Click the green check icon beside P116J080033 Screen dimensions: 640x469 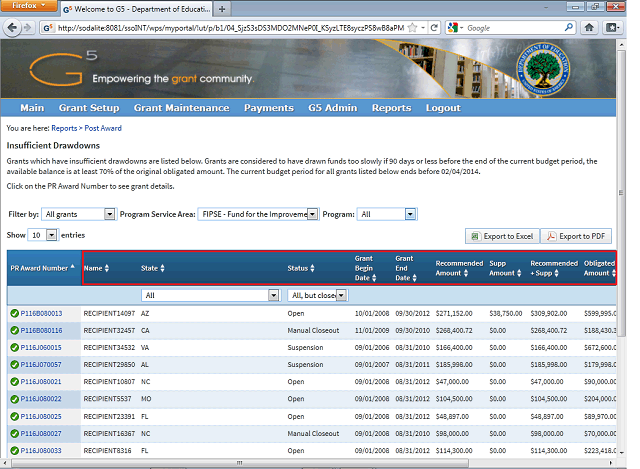(14, 451)
